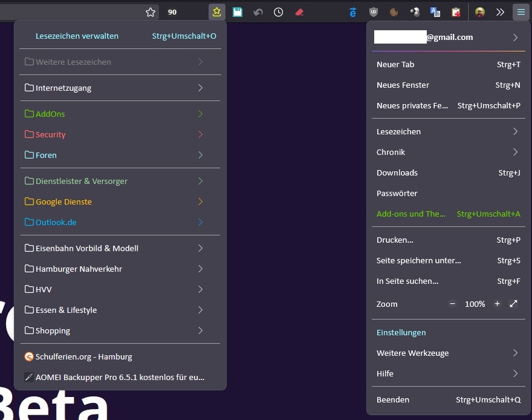
Task: Open the Lesezeichen submenu
Action: [x=448, y=131]
